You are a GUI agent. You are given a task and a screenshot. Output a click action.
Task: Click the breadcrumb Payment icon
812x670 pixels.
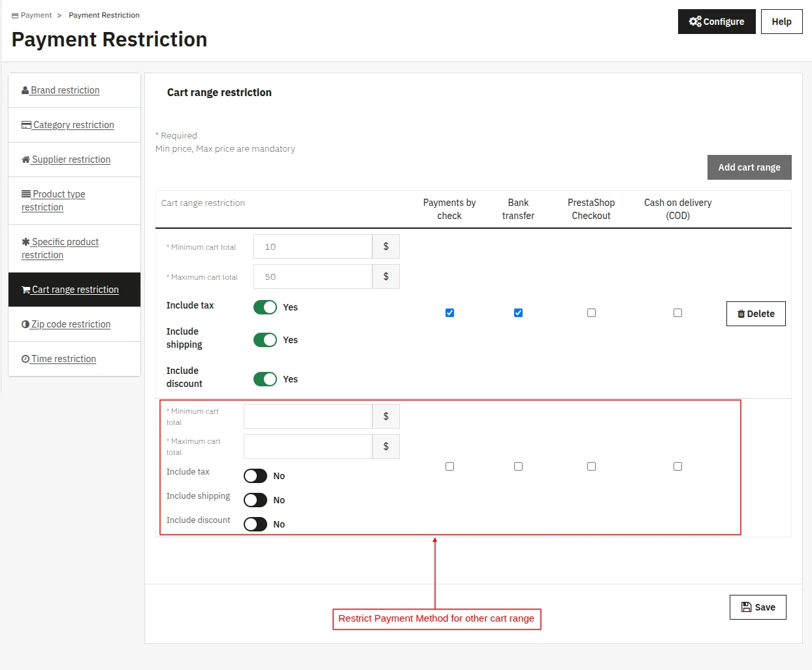[x=15, y=15]
